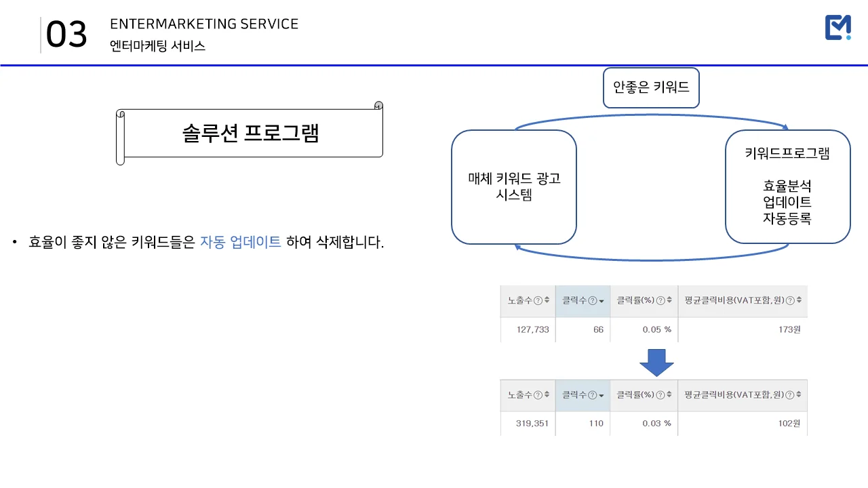868x488 pixels.
Task: Click the ENTERMARKETING SERVICE heading
Action: pos(204,24)
